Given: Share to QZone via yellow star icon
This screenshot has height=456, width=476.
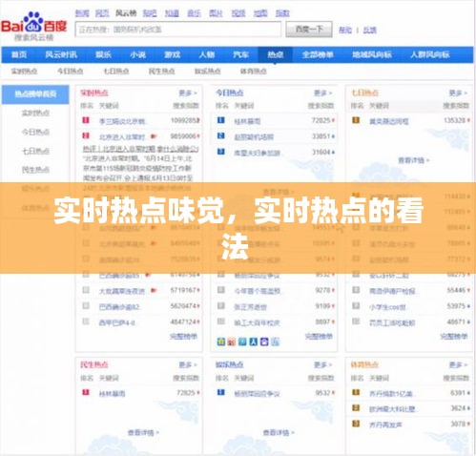Looking at the screenshot, I should pos(221,342).
